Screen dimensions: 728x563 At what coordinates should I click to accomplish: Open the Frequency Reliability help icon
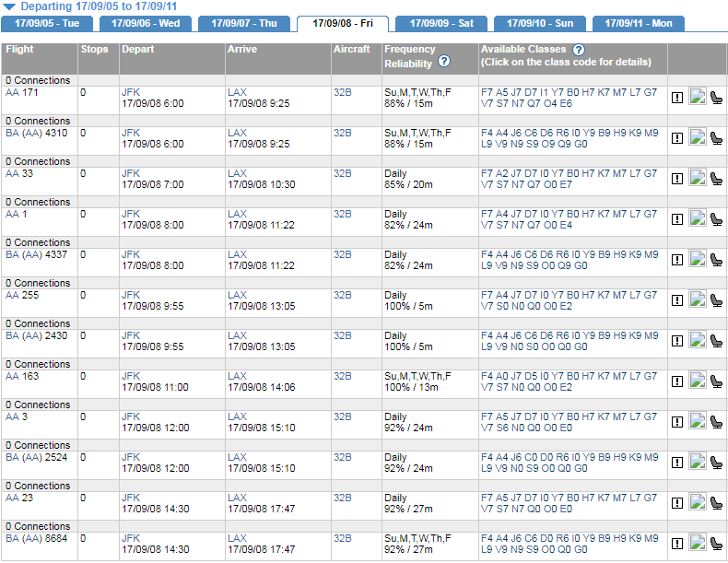tap(444, 62)
